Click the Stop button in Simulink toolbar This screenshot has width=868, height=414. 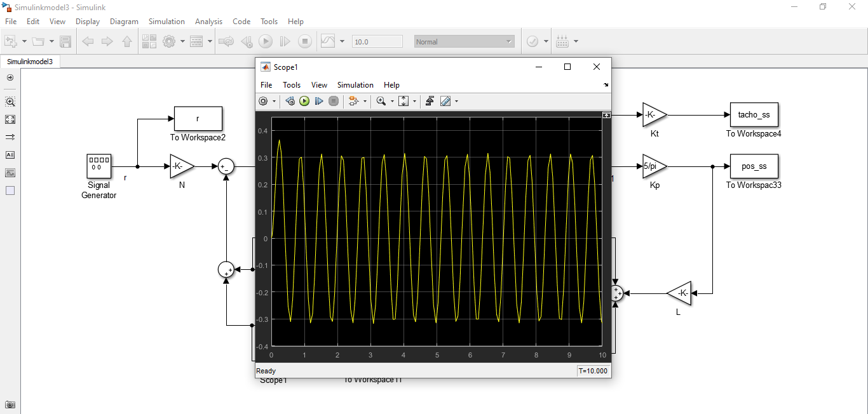pos(305,41)
